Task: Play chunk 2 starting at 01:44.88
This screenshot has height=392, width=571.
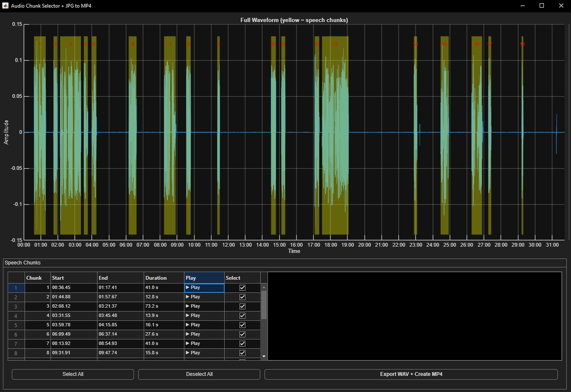Action: tap(204, 297)
